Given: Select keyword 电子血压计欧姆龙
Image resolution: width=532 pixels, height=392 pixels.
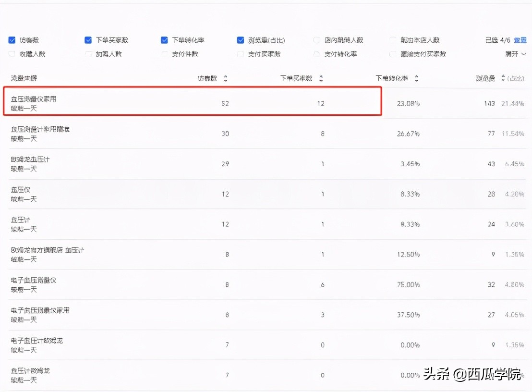Looking at the screenshot, I should (x=36, y=341).
